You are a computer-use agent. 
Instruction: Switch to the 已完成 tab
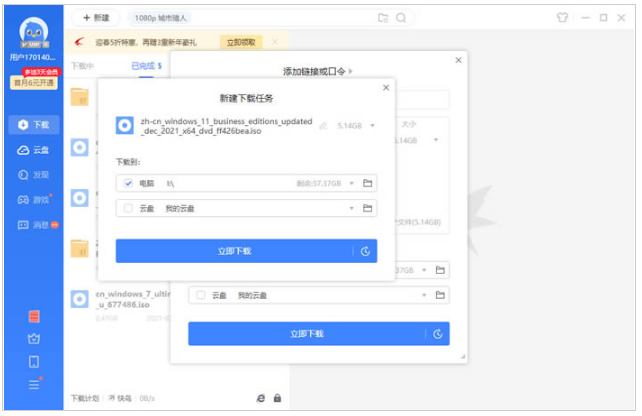(146, 66)
